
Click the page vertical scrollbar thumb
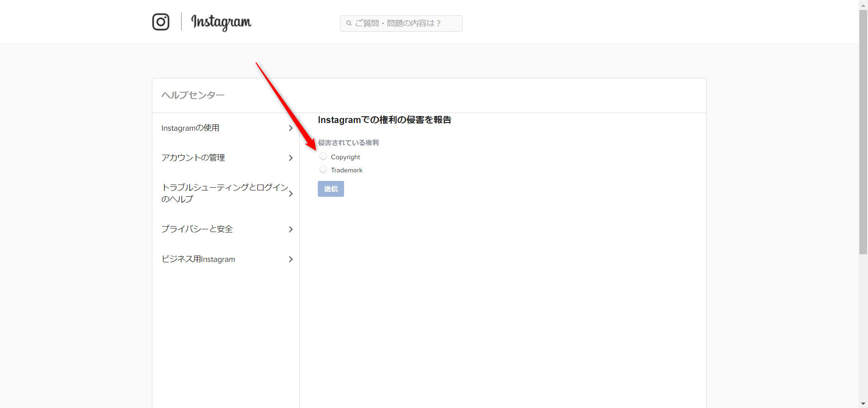point(863,131)
